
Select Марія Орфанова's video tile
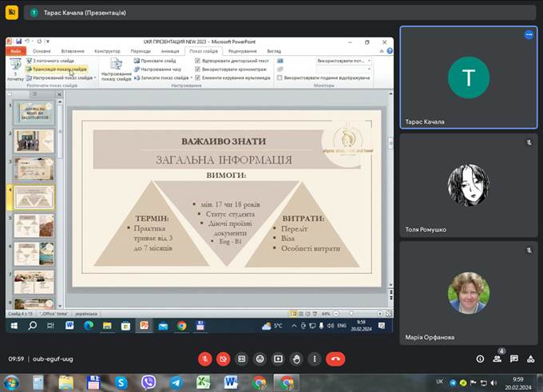[x=469, y=293]
